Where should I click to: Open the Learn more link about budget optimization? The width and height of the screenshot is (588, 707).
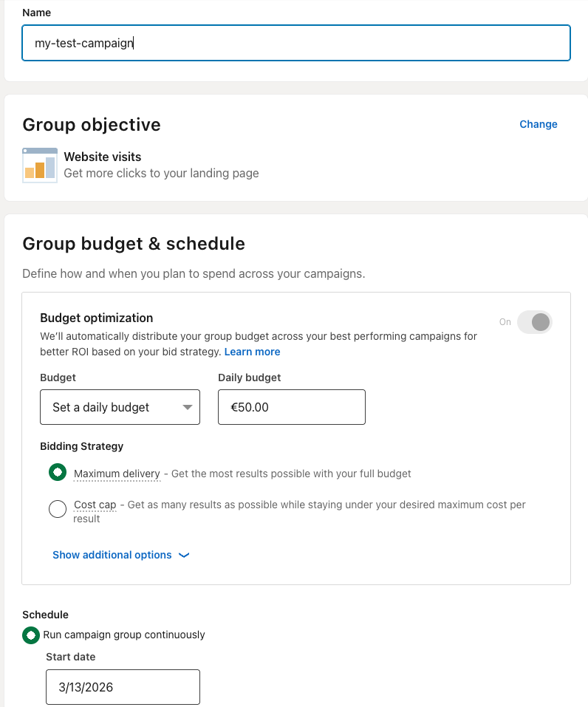coord(252,352)
